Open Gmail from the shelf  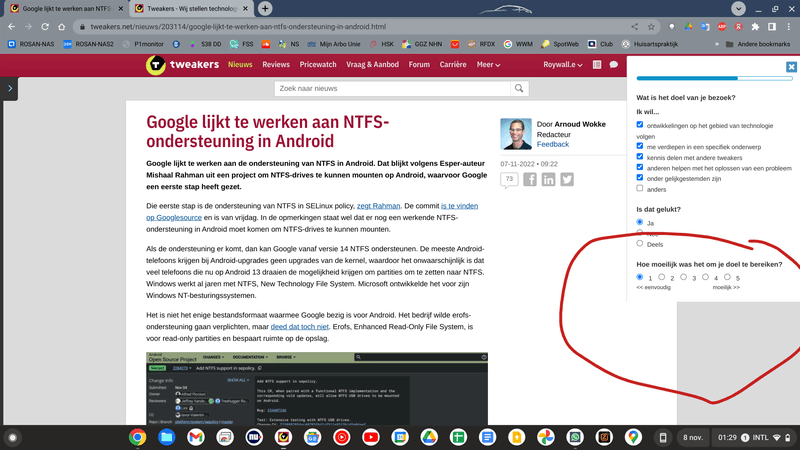pyautogui.click(x=195, y=437)
